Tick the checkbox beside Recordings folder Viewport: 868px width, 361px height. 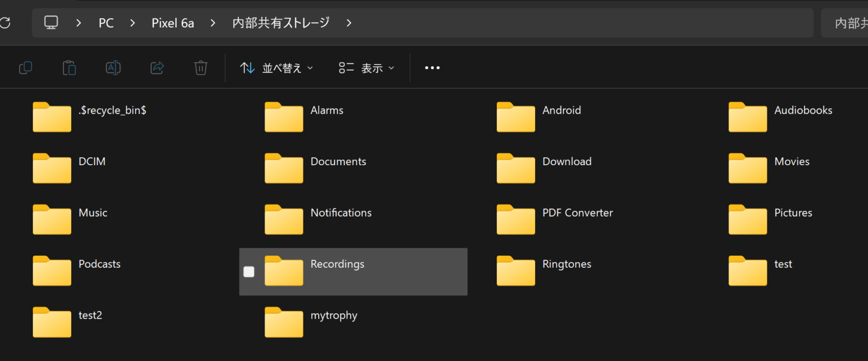point(249,272)
